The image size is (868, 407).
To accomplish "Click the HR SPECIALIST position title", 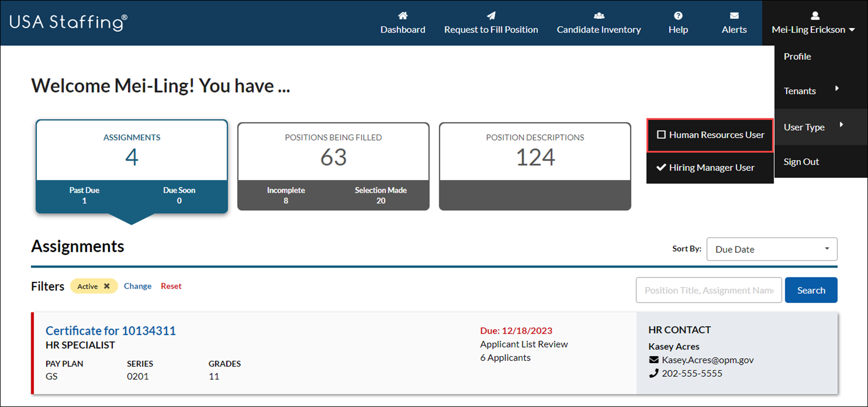I will point(80,345).
